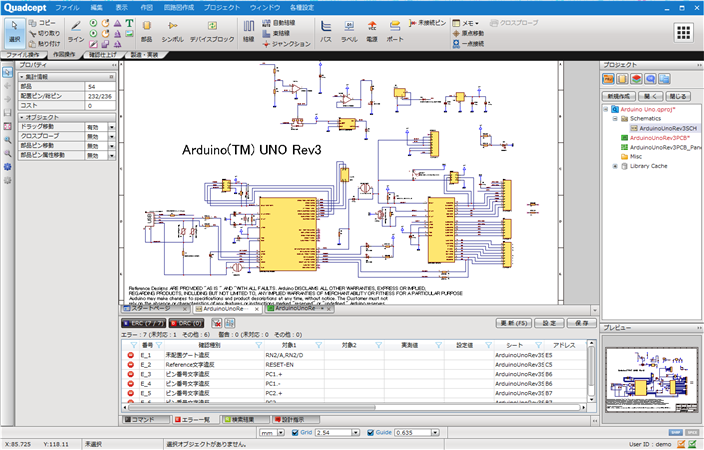
Task: Open the mm units dropdown
Action: 281,432
